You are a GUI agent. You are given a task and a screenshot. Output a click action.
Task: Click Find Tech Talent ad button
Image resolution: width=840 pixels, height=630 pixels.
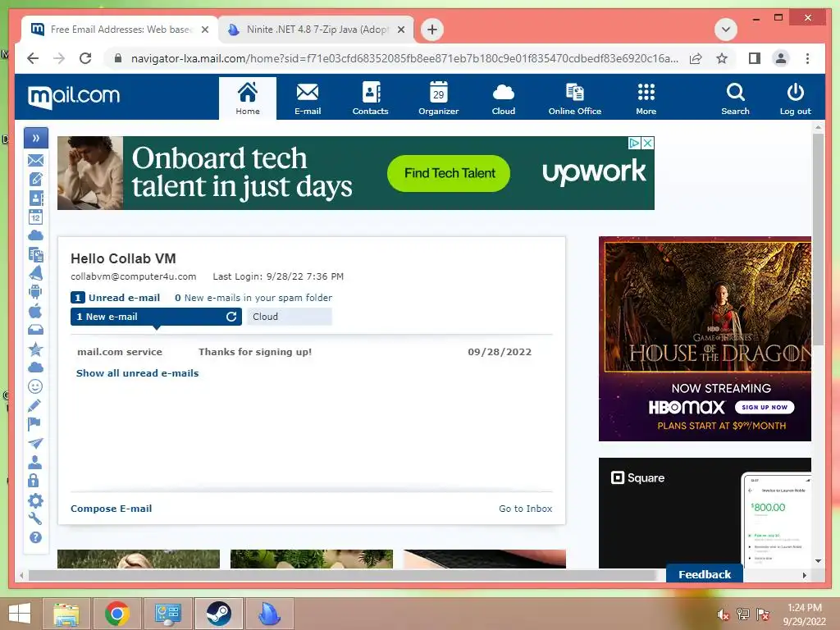click(x=449, y=173)
